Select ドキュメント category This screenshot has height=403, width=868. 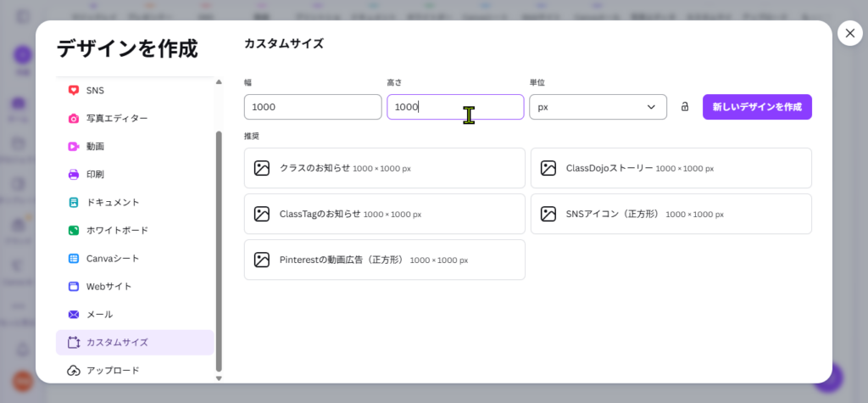coord(135,202)
